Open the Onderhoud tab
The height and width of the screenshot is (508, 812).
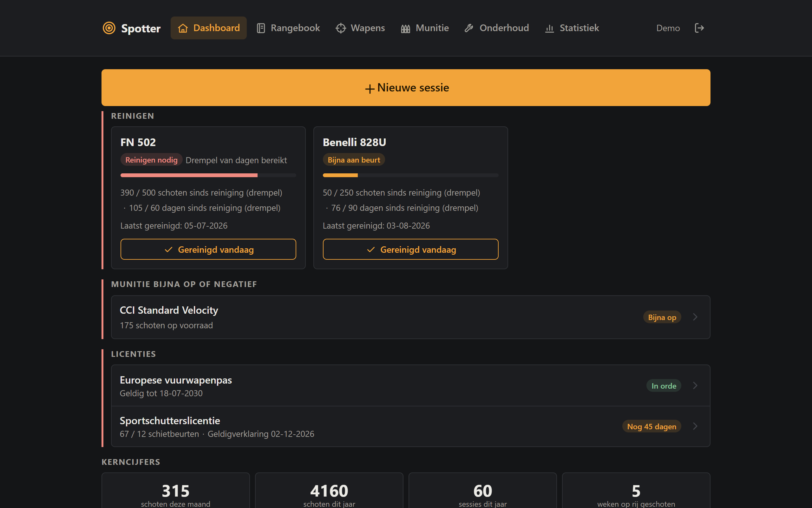(x=497, y=28)
